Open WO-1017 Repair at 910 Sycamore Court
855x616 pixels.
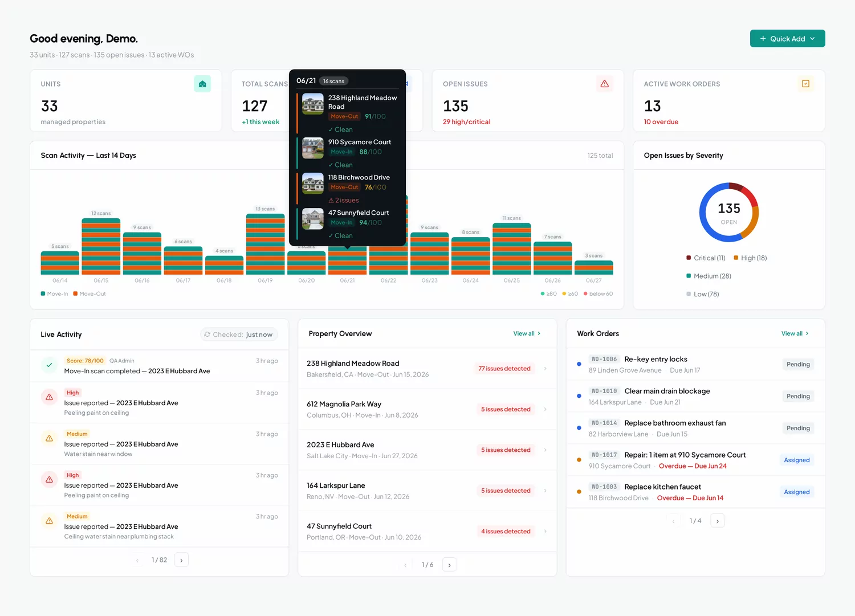coord(695,460)
